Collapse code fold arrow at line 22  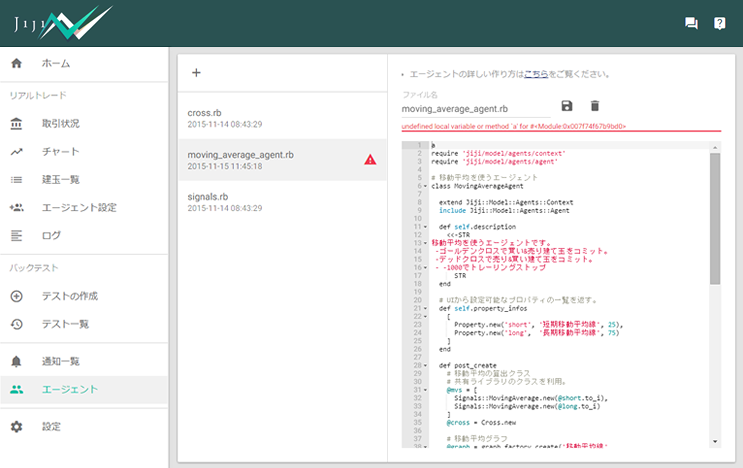[425, 316]
